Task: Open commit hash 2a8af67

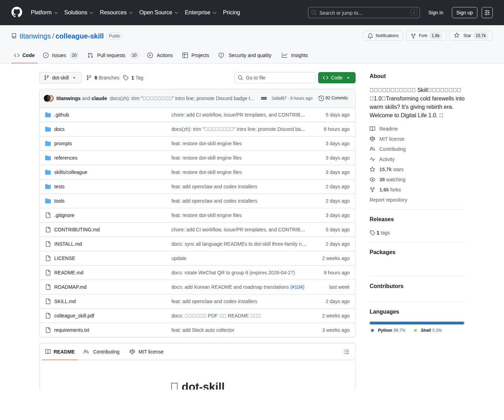Action: 279,98
